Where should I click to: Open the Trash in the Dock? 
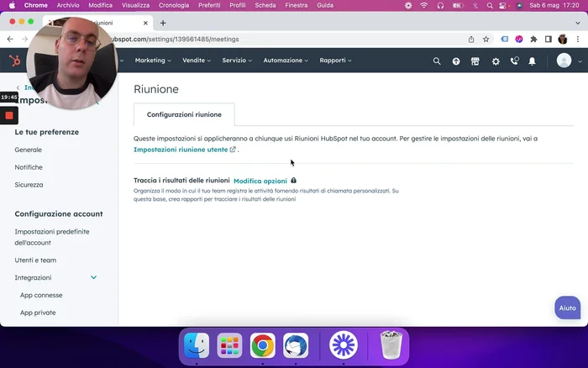click(x=391, y=345)
